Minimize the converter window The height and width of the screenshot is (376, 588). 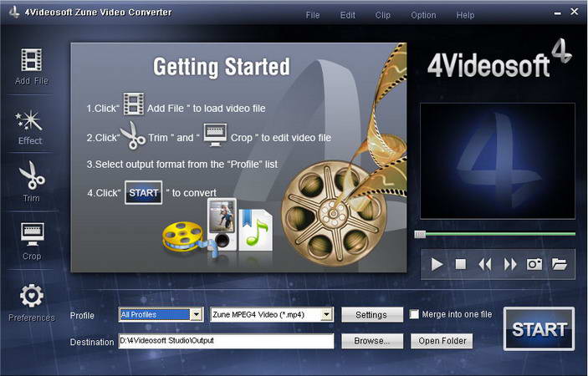(558, 13)
